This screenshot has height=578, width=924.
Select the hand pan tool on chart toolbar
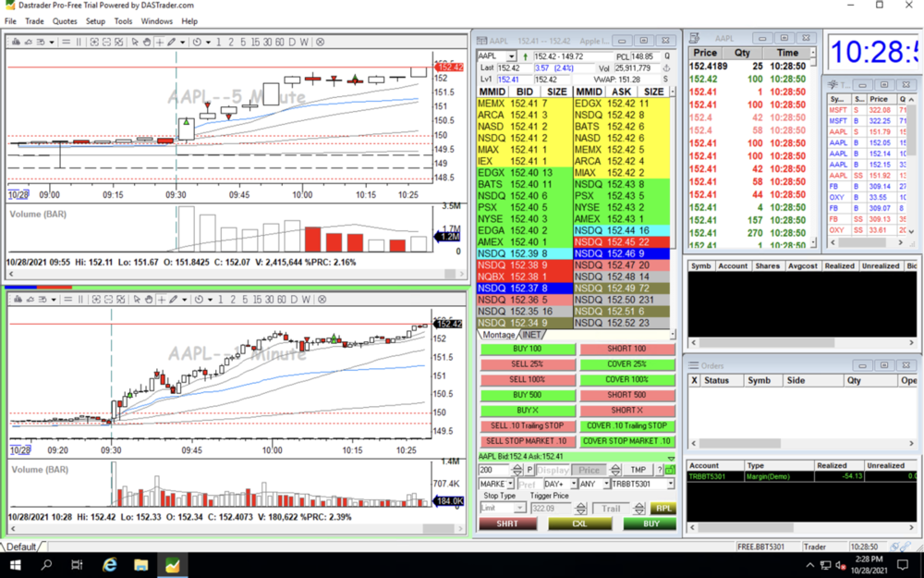click(147, 43)
